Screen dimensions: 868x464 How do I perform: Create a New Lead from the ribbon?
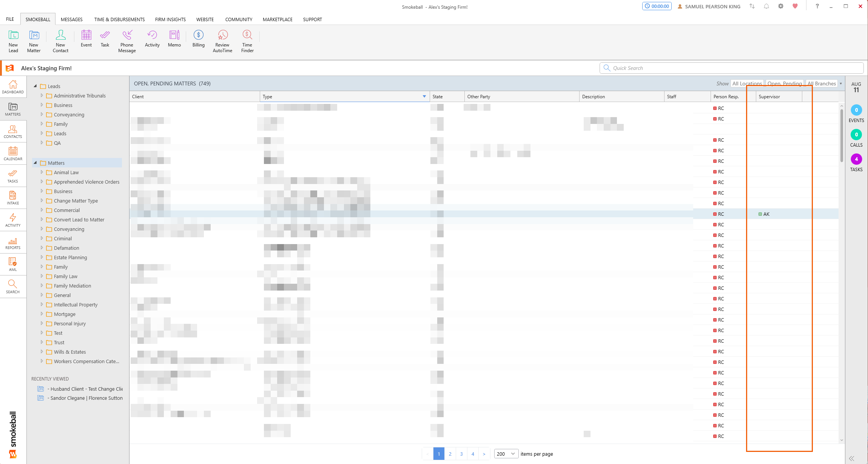pos(13,41)
